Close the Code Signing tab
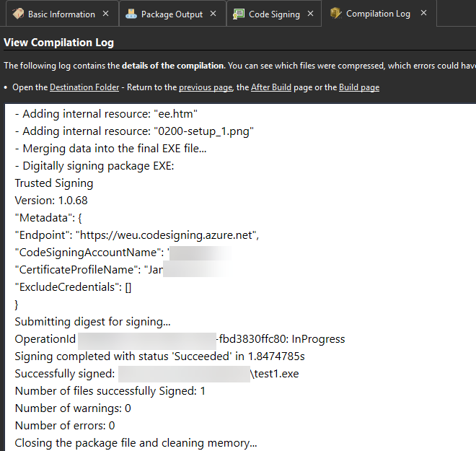This screenshot has height=451, width=476. 311,14
